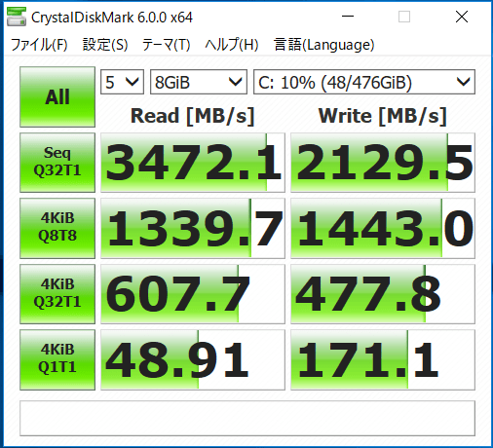
Task: Click the Write [MB/s] column header
Action: [x=383, y=116]
